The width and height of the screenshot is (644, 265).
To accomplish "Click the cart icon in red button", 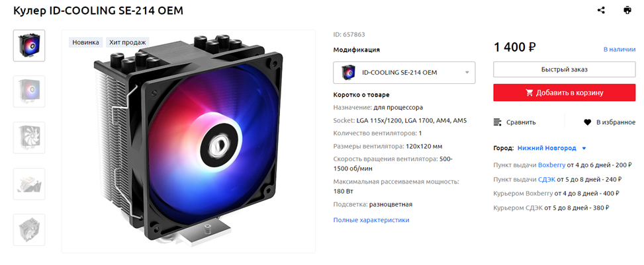I will 529,93.
